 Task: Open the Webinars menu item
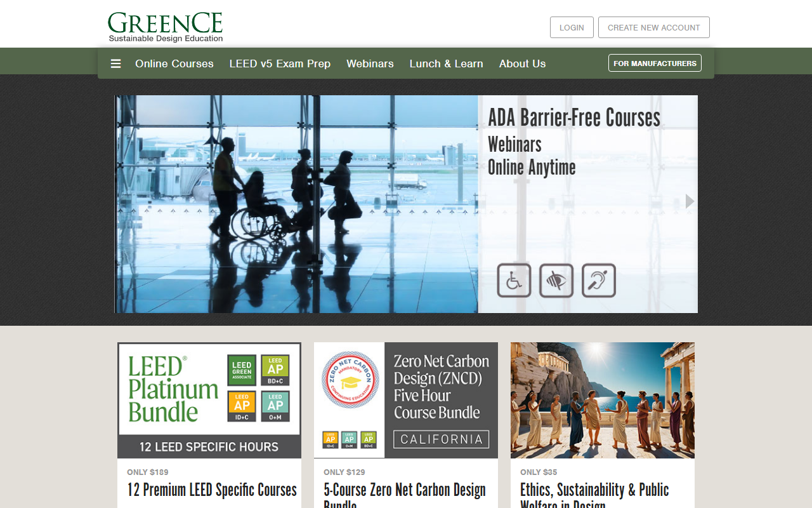[x=370, y=63]
